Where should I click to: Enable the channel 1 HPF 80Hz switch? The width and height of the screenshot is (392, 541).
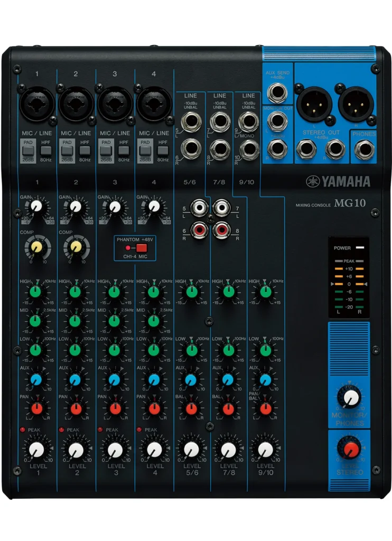coord(46,151)
